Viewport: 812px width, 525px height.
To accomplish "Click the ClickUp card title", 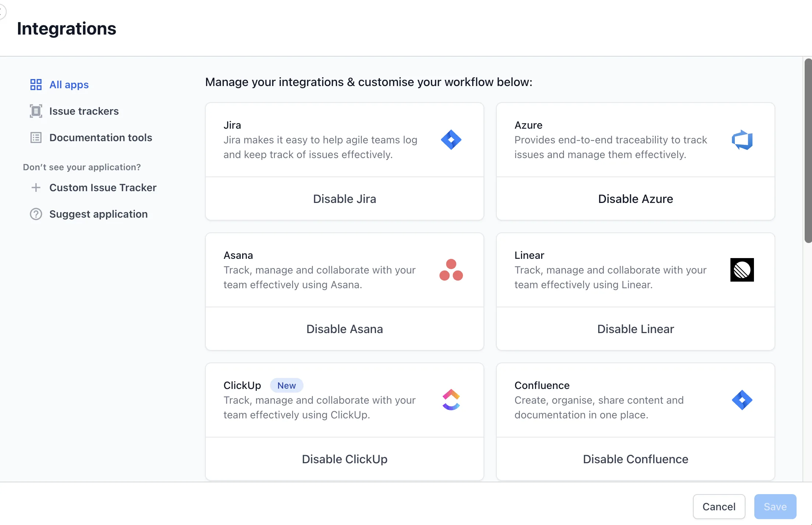I will click(x=242, y=385).
